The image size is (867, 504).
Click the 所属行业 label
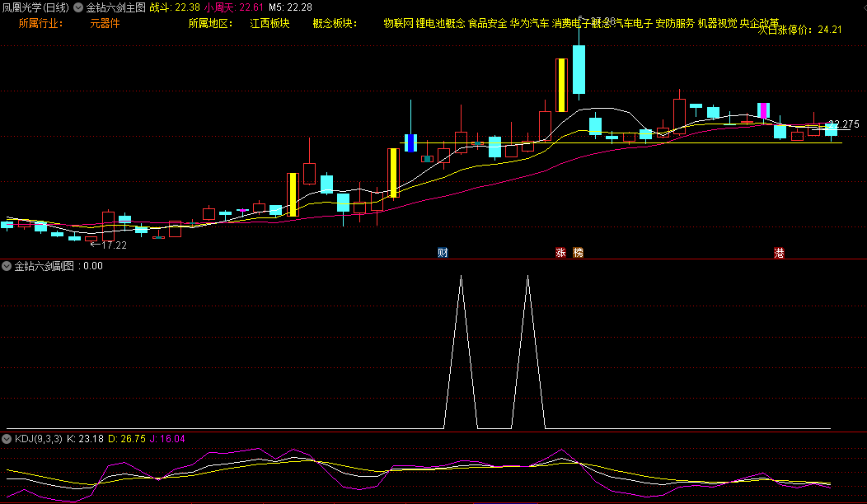pos(41,24)
